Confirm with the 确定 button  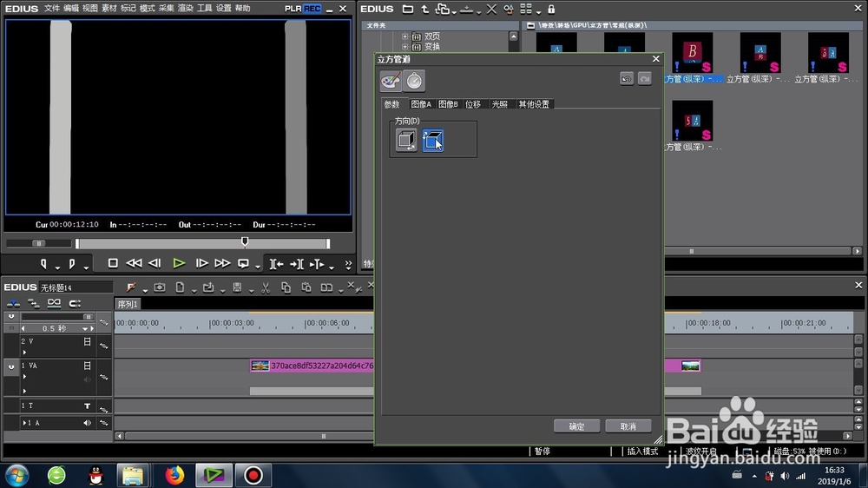(576, 426)
